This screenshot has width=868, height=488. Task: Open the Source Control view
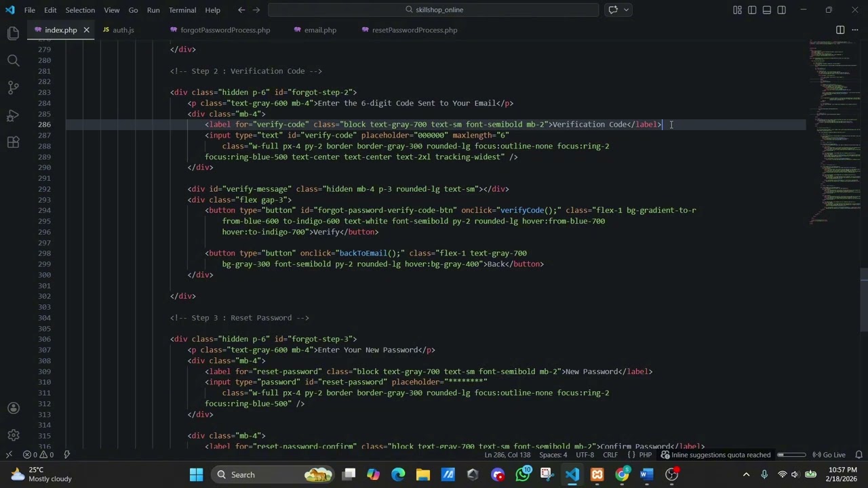point(13,87)
